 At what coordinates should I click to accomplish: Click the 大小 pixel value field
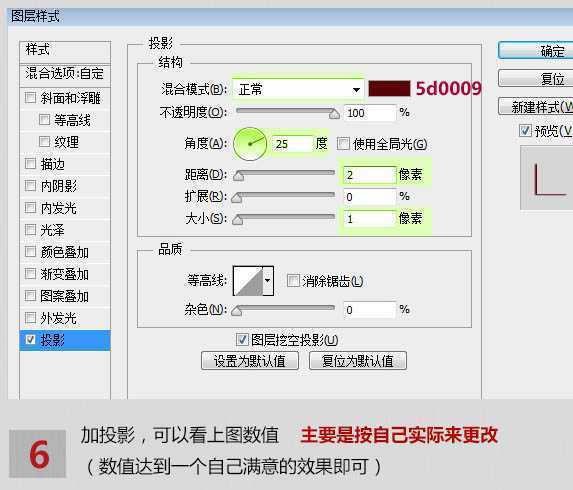(369, 219)
